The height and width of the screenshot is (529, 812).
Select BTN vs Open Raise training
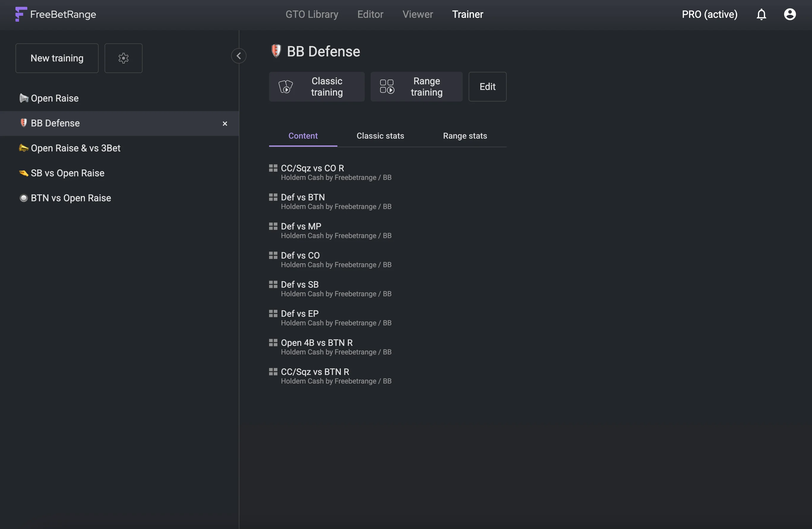pos(119,198)
